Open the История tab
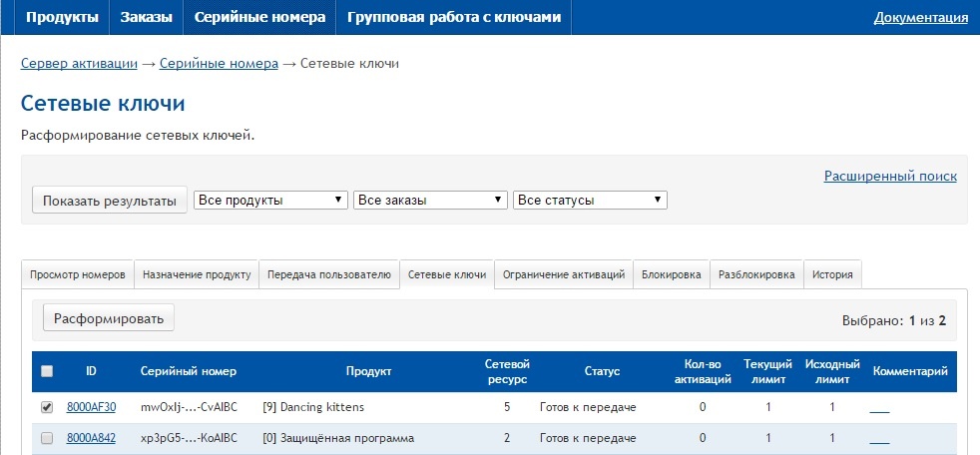 click(832, 274)
